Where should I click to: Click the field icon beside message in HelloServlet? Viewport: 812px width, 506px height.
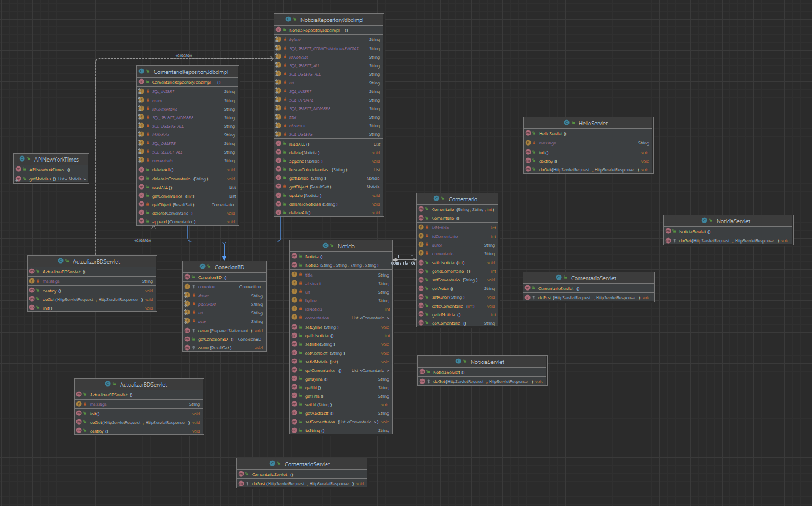[527, 142]
